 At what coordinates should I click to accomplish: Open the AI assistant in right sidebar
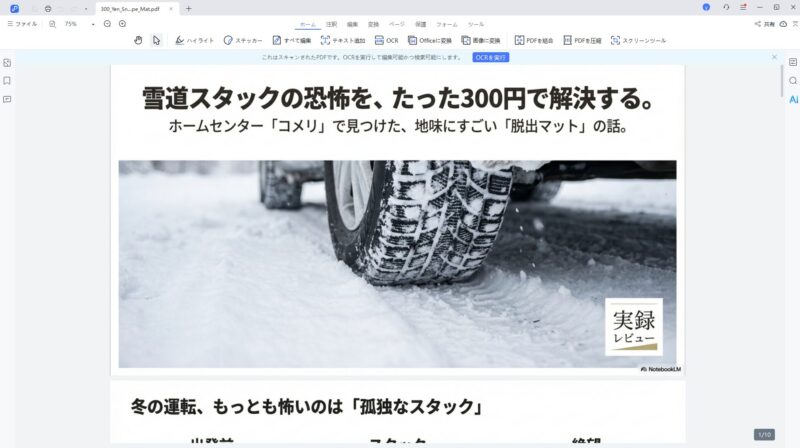coord(793,99)
